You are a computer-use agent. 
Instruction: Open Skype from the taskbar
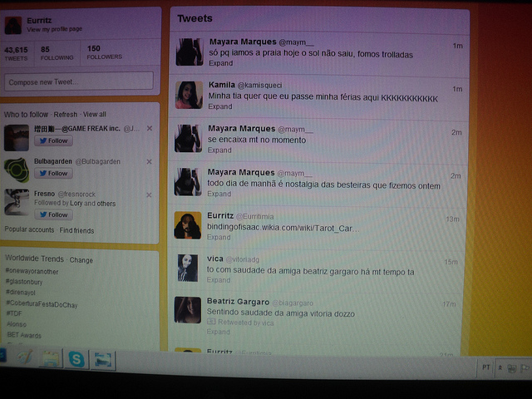coord(76,359)
